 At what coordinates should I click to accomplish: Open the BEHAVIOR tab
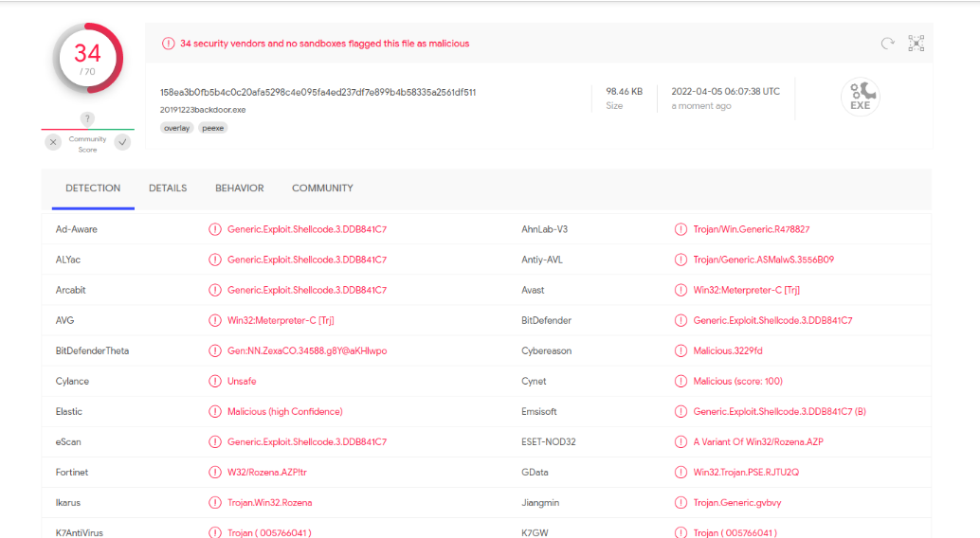[x=240, y=188]
